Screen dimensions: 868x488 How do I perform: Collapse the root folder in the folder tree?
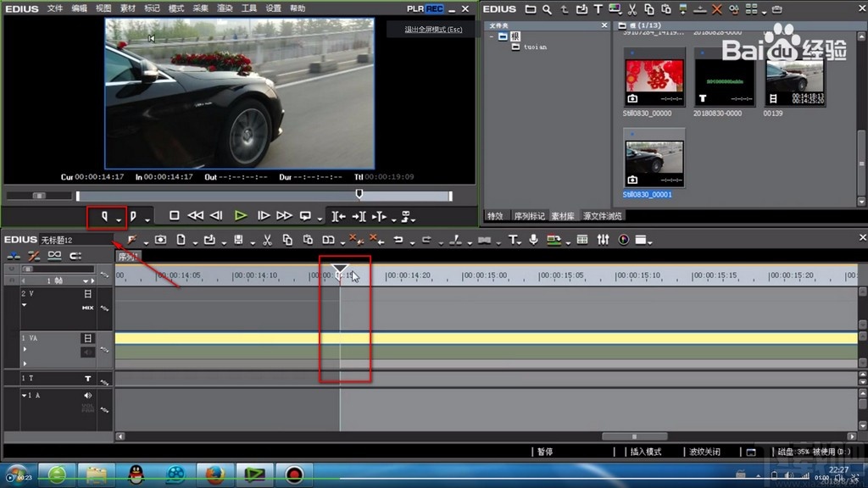click(492, 36)
